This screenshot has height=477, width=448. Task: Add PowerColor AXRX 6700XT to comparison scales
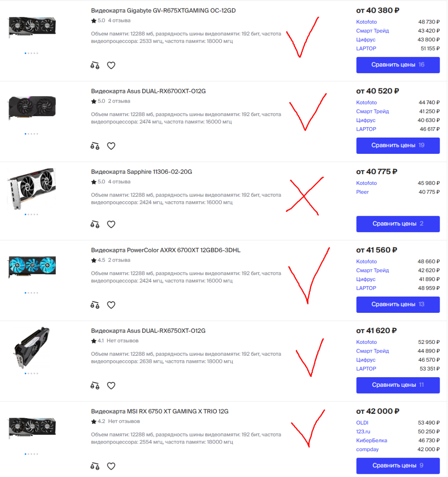95,305
